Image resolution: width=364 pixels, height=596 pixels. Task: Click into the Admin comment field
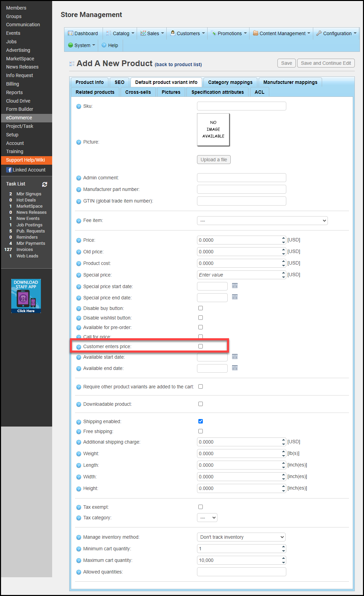241,178
